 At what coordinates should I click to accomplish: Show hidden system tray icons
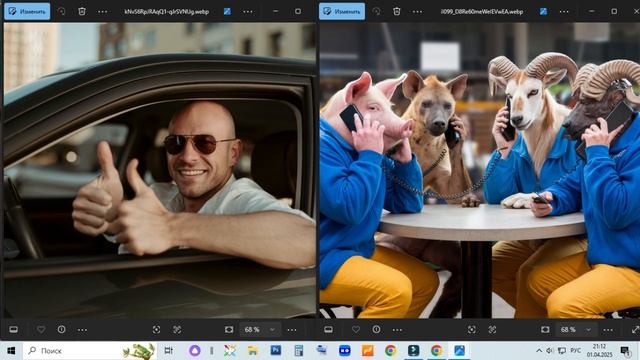click(539, 351)
